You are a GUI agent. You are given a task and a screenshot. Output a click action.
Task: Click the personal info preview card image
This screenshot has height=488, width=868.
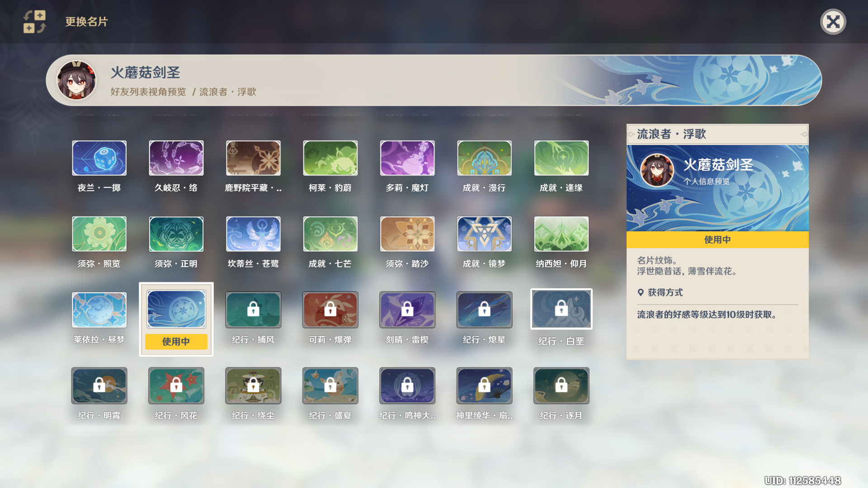[x=717, y=188]
